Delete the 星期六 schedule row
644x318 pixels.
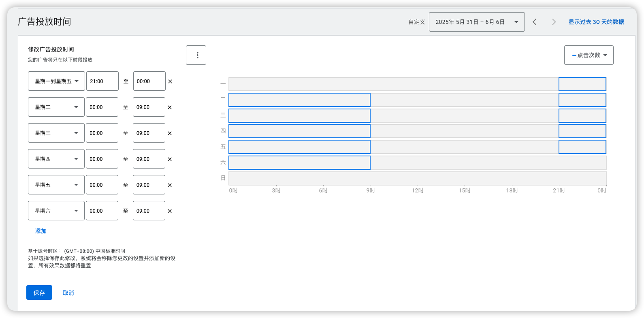coord(170,211)
